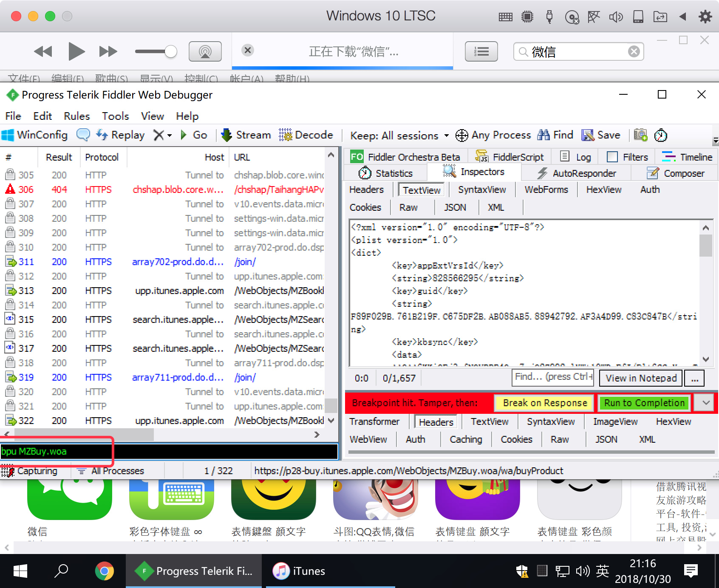Open the iTunes AirPlay button
Viewport: 719px width, 588px height.
click(205, 51)
